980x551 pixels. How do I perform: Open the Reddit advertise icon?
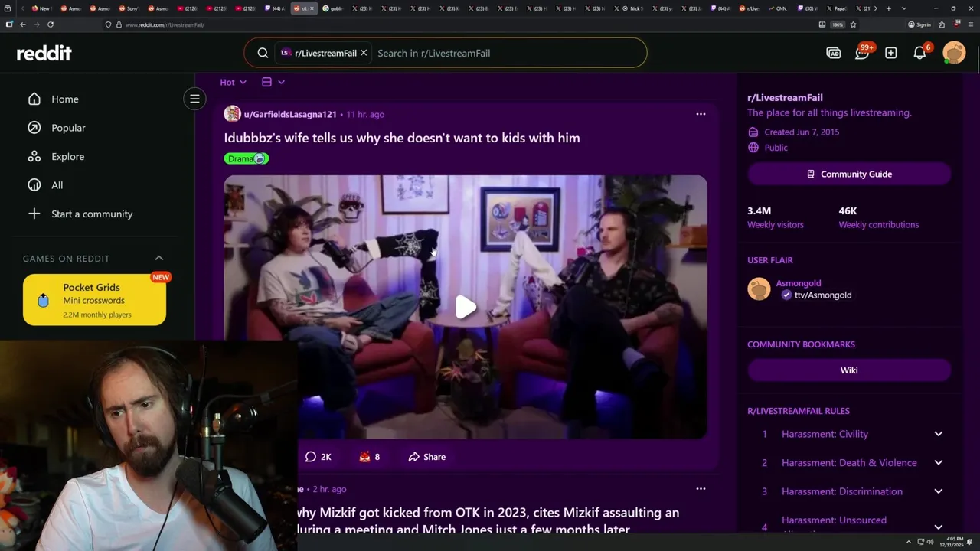click(834, 53)
